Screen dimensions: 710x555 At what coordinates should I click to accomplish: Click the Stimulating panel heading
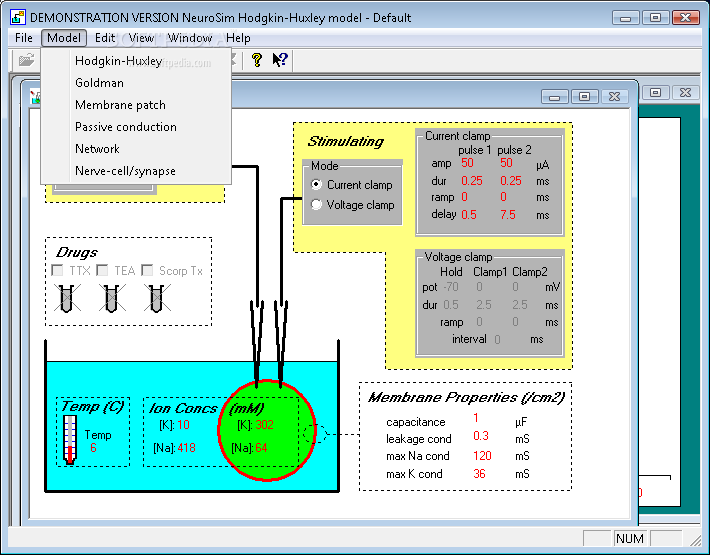[345, 142]
